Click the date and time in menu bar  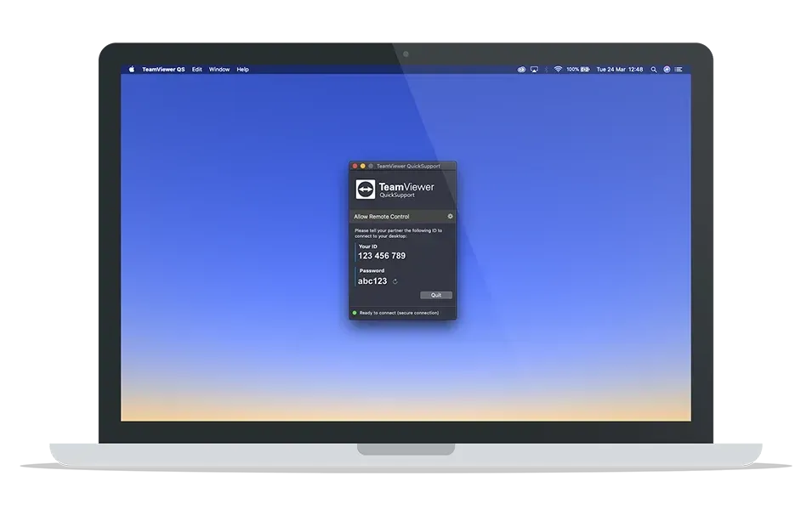(x=618, y=69)
